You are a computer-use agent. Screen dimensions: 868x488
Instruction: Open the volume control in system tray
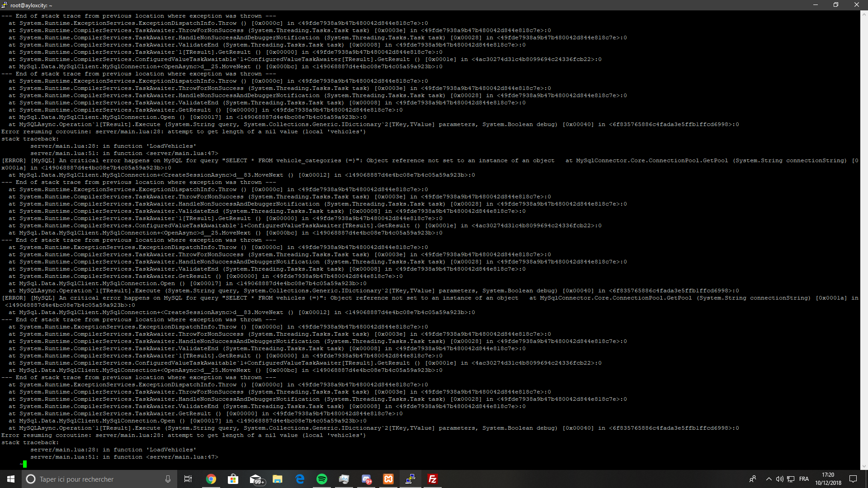coord(779,479)
